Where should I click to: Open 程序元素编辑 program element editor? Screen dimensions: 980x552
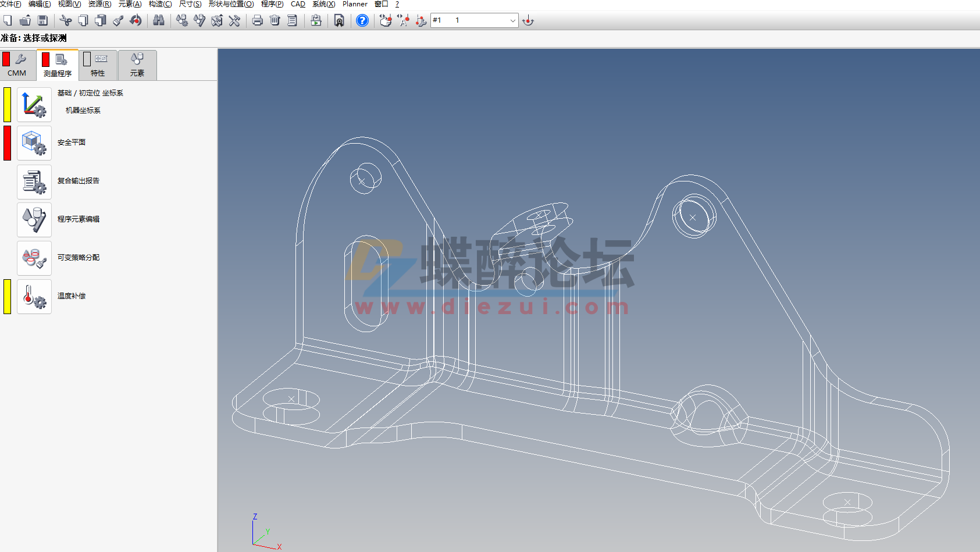coord(34,220)
